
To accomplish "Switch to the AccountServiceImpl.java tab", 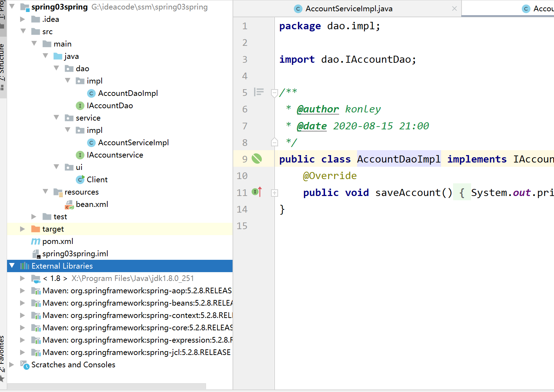I will pos(348,9).
